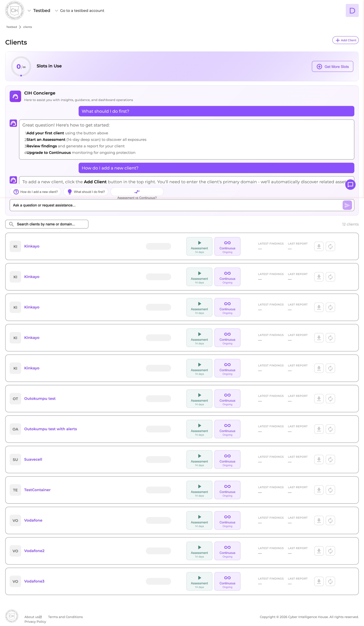Click the breadcrumb chevron after Testbed

tap(20, 27)
